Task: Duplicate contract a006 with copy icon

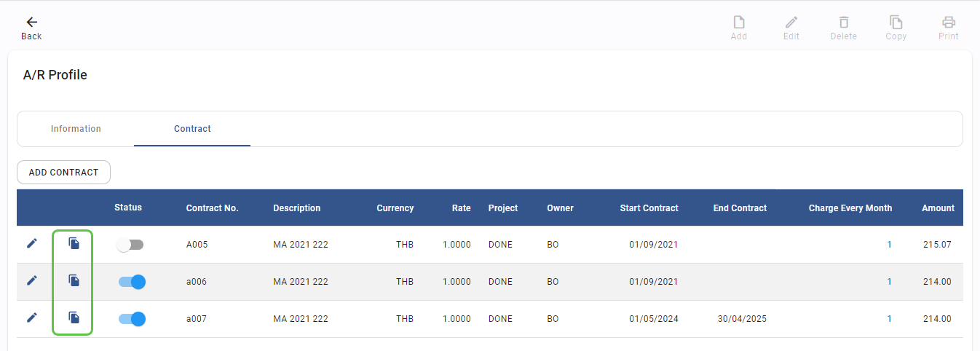Action: (74, 281)
